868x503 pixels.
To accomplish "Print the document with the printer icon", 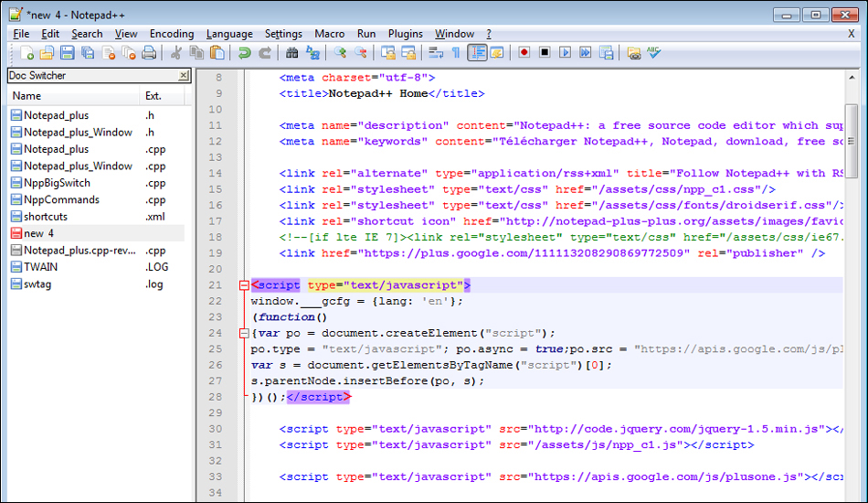I will [149, 53].
